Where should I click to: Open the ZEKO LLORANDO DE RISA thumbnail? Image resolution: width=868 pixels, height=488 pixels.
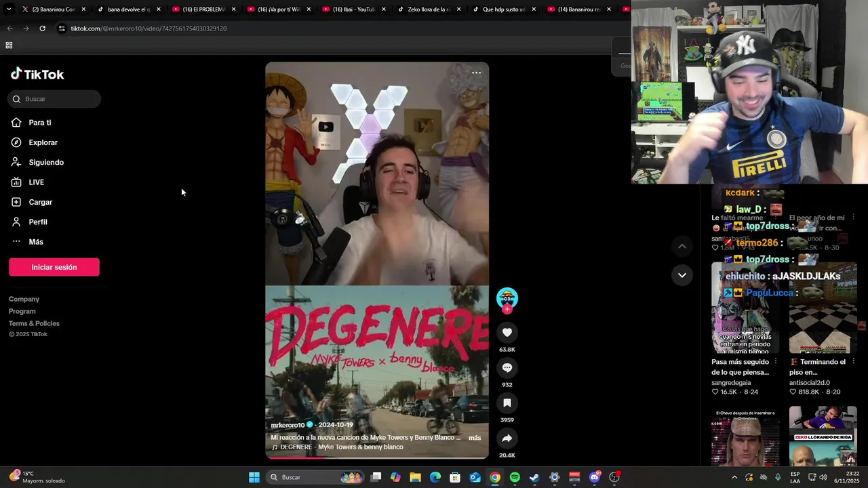coord(823,436)
